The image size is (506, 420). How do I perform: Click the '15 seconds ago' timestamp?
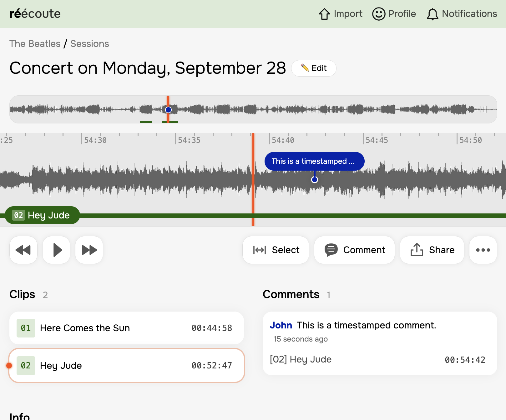301,339
